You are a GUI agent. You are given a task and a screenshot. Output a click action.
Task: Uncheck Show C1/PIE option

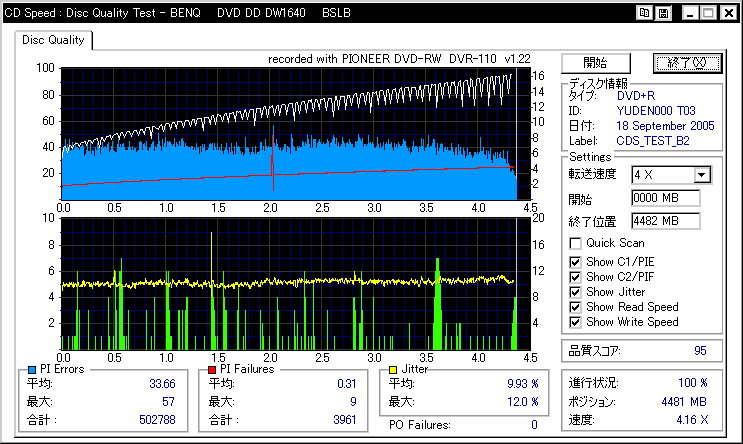[x=575, y=262]
